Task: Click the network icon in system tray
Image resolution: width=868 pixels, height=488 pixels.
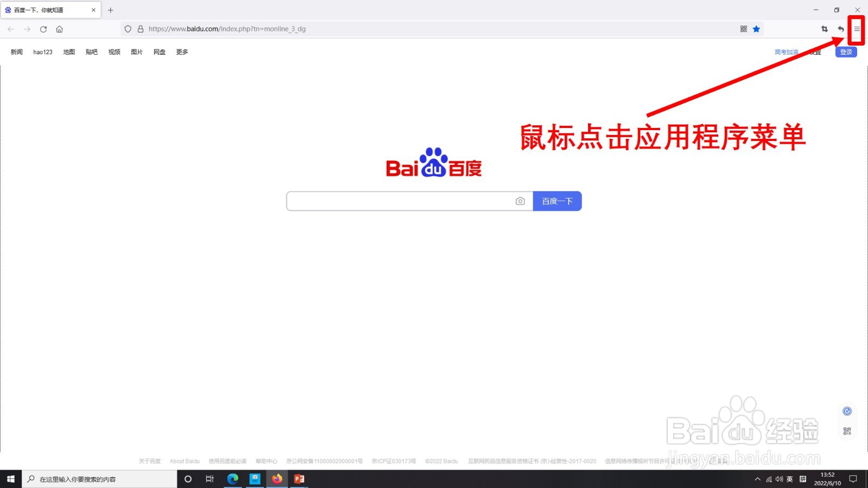Action: [769, 479]
